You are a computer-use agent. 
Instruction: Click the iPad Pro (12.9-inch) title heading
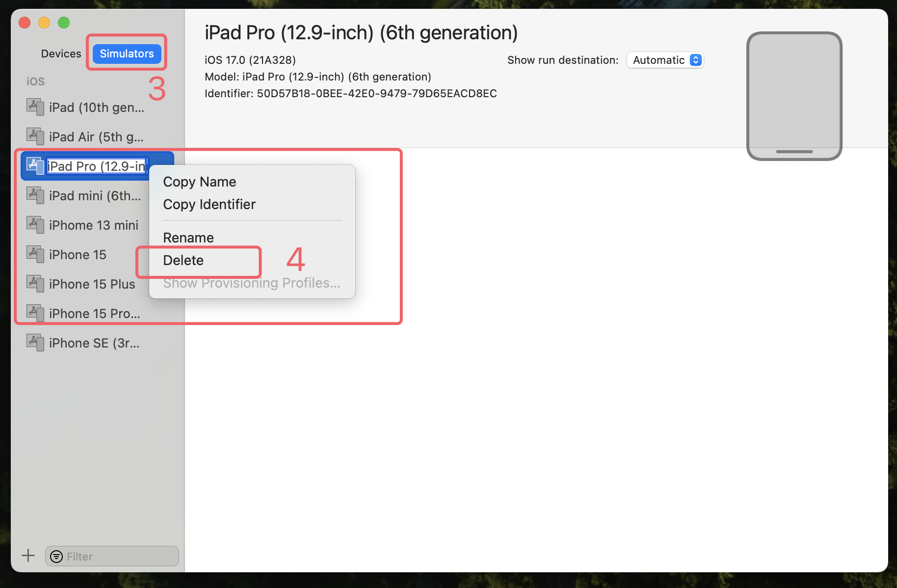click(x=361, y=32)
